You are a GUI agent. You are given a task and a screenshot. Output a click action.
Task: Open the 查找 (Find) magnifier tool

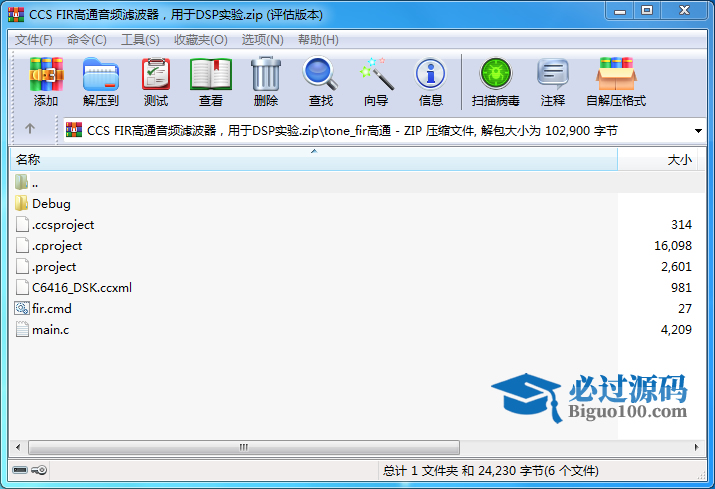click(x=320, y=73)
